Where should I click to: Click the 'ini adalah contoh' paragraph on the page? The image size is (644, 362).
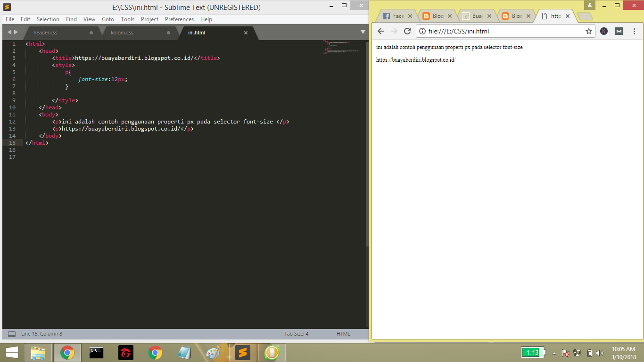(x=449, y=47)
